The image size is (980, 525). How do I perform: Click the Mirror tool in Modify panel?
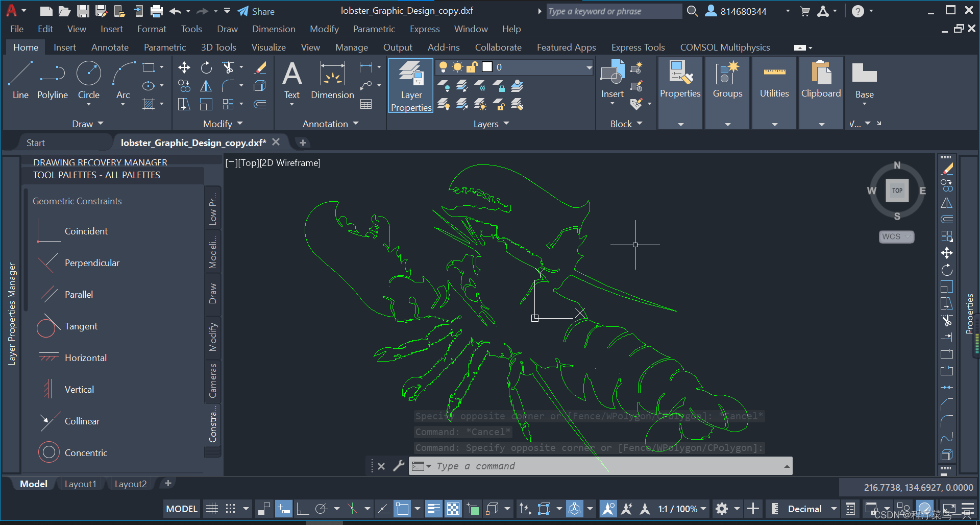206,86
